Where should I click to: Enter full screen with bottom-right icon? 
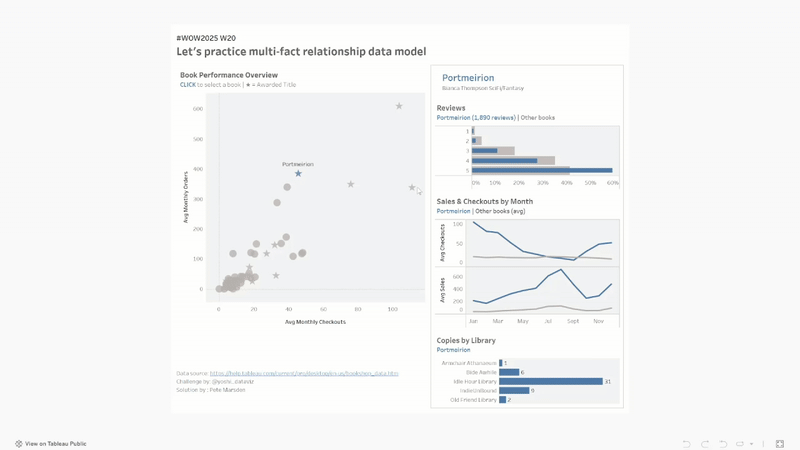tap(780, 443)
